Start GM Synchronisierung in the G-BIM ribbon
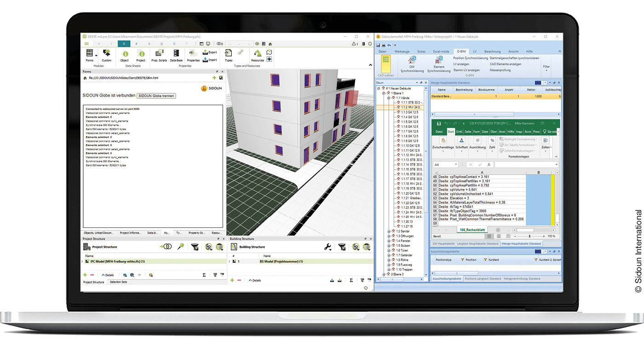Viewport: 644px width, 340px height. 413,60
